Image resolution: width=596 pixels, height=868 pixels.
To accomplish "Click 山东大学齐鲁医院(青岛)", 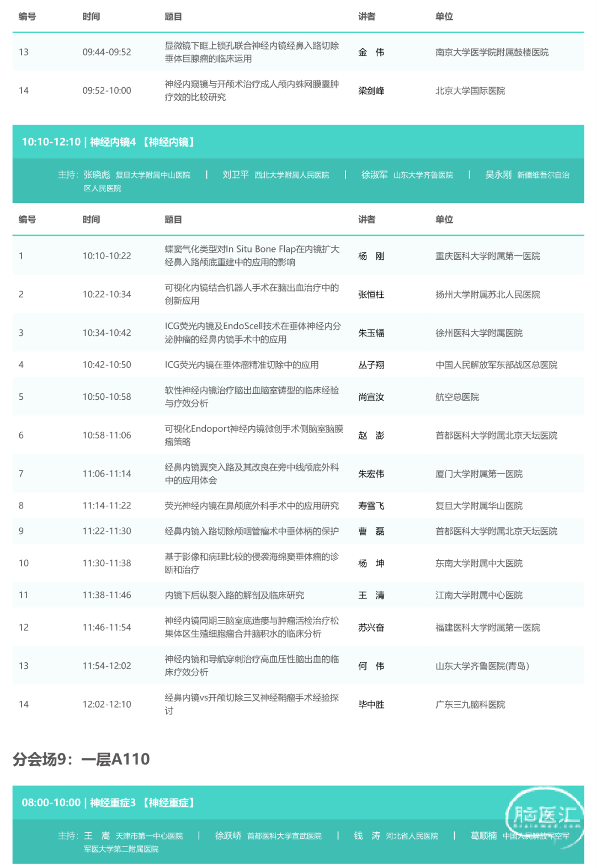I will tap(482, 666).
